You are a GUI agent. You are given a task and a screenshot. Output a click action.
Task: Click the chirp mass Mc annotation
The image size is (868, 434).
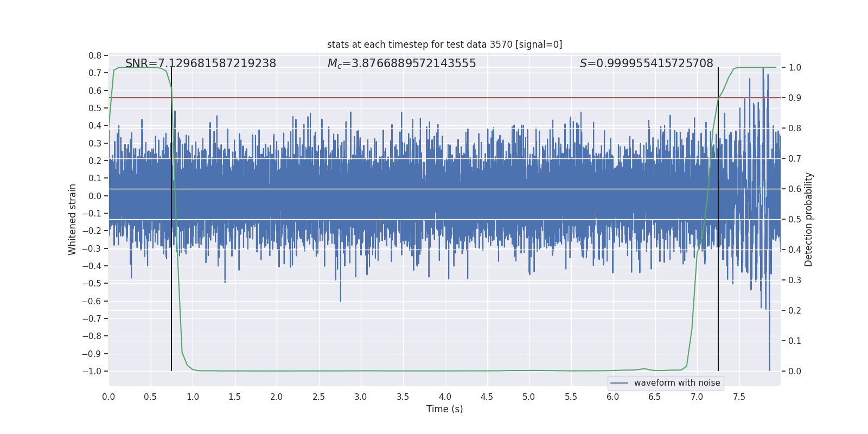pos(401,63)
